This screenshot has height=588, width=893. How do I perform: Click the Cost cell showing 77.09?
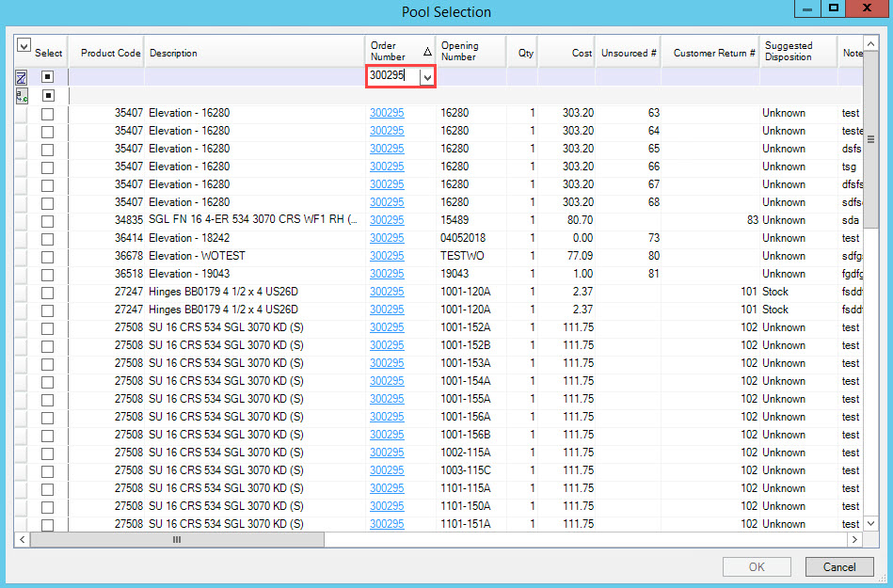click(x=566, y=256)
